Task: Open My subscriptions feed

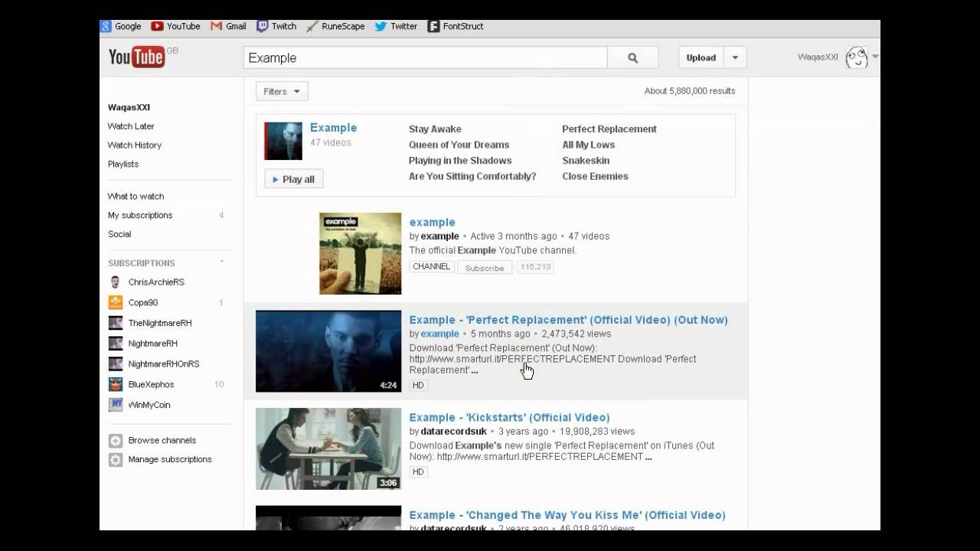Action: click(x=140, y=216)
